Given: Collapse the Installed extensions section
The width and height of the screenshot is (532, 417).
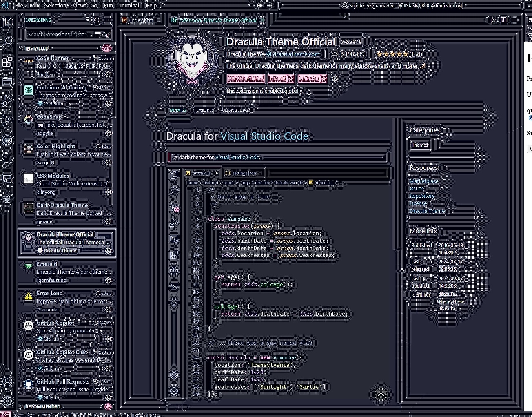Looking at the screenshot, I should coord(21,48).
